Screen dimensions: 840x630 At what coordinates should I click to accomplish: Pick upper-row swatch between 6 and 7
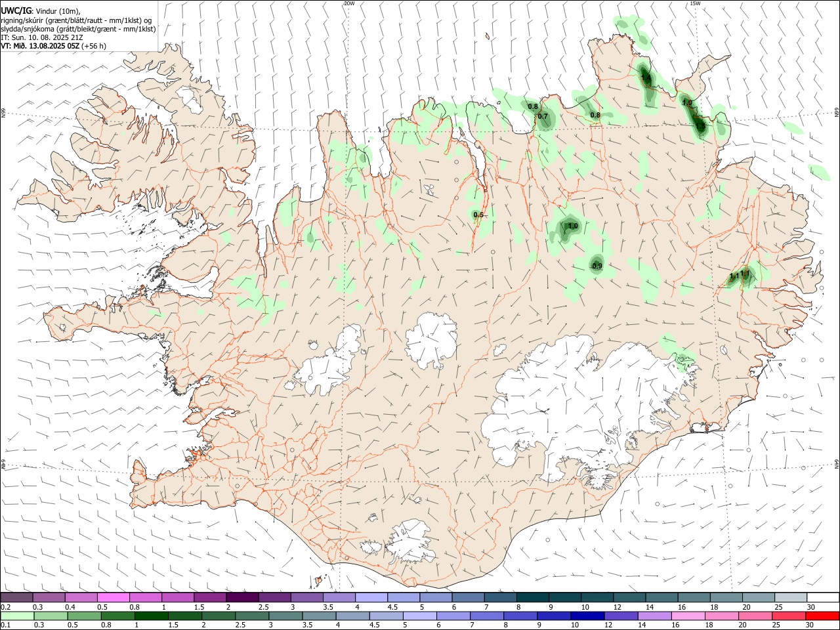tap(468, 597)
